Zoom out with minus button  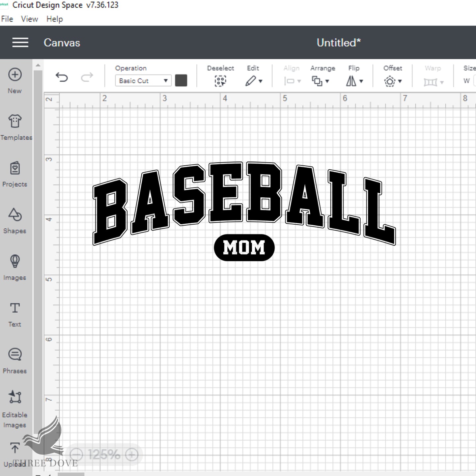(x=77, y=455)
